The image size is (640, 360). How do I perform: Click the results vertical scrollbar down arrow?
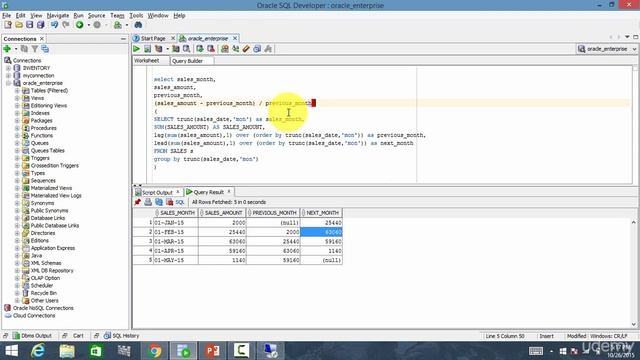point(633,324)
